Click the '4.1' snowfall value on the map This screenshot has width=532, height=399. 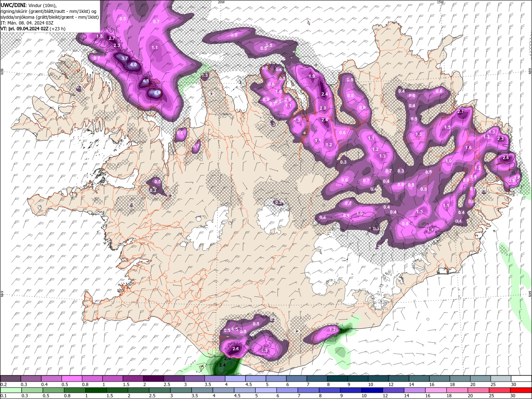(x=146, y=81)
